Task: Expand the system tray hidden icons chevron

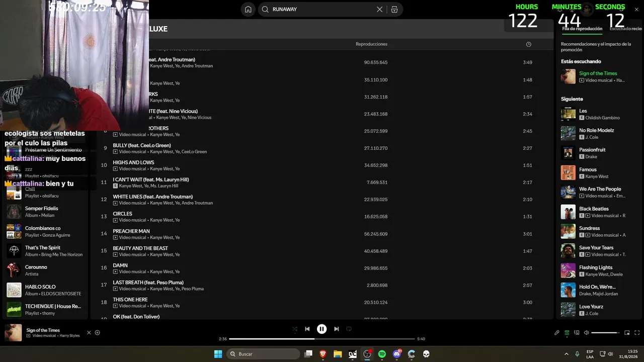Action: click(x=567, y=354)
